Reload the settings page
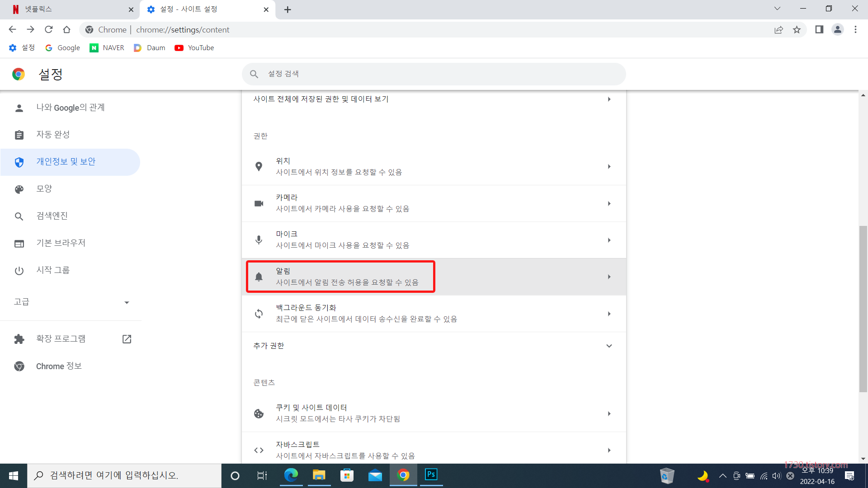 48,30
